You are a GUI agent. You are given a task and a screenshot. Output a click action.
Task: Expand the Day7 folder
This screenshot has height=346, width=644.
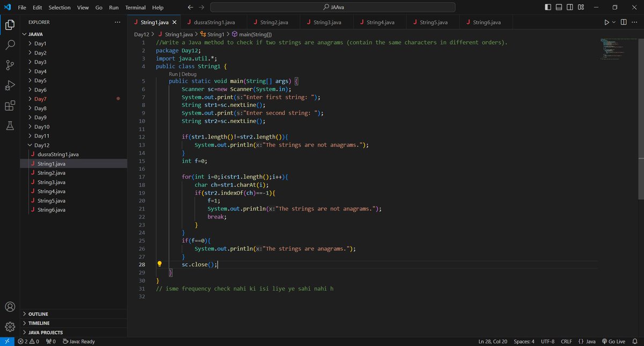point(74,99)
